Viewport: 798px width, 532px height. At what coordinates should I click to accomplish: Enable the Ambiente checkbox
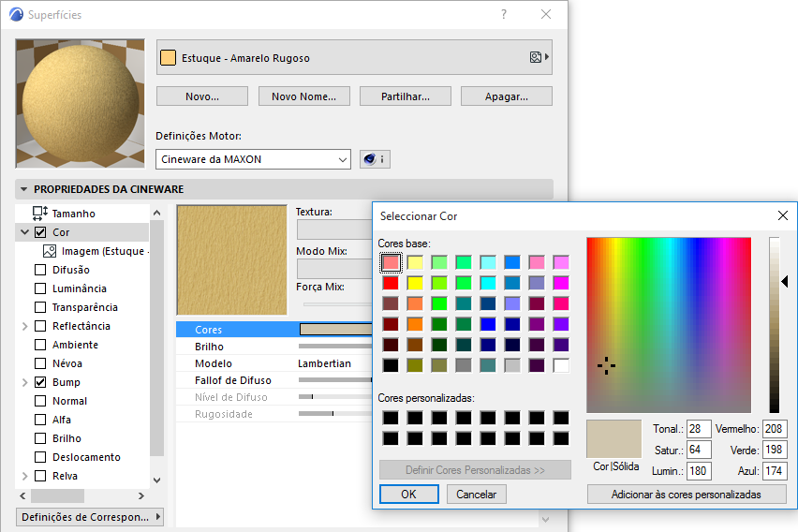(40, 345)
